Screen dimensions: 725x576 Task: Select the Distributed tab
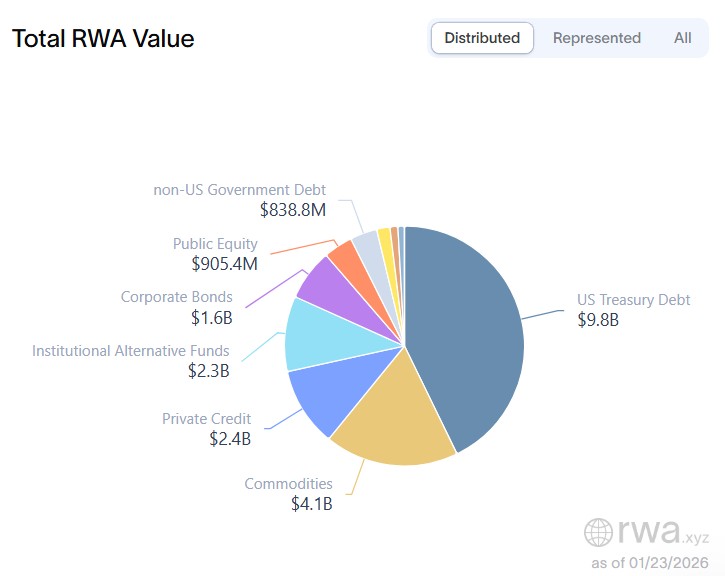point(482,38)
